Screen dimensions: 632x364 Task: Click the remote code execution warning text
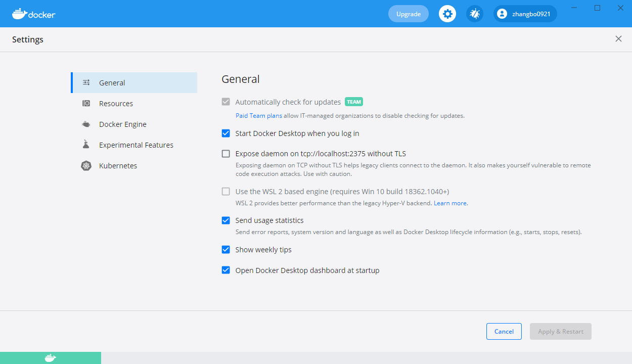(x=413, y=169)
